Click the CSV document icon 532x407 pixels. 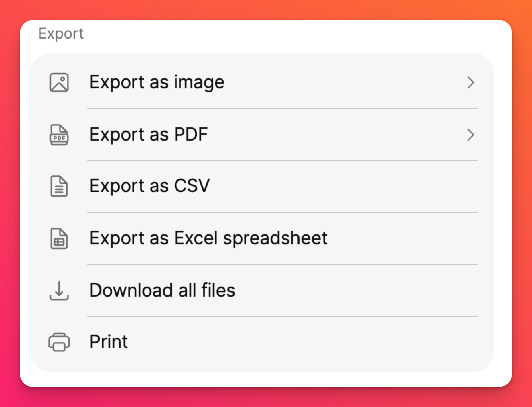[59, 186]
